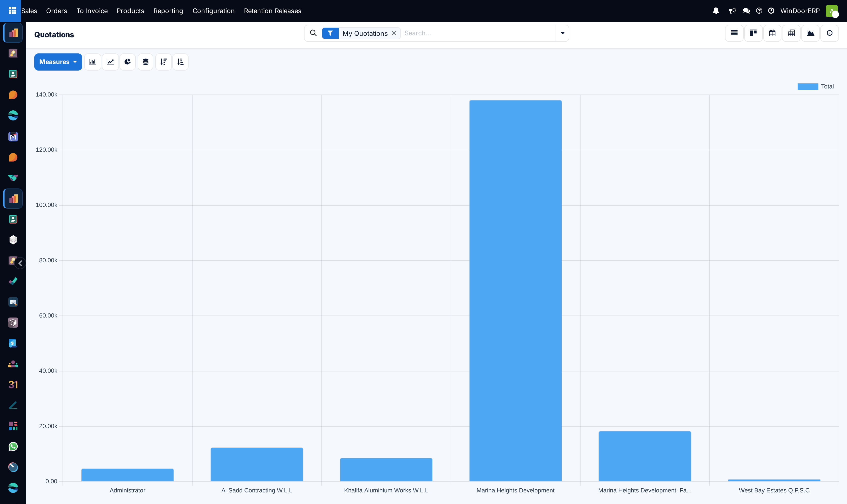
Task: Click the Administrator axis label
Action: 127,490
